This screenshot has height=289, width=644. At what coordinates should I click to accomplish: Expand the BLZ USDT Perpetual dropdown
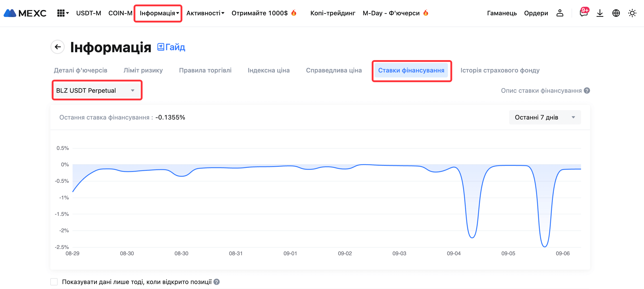click(x=96, y=90)
